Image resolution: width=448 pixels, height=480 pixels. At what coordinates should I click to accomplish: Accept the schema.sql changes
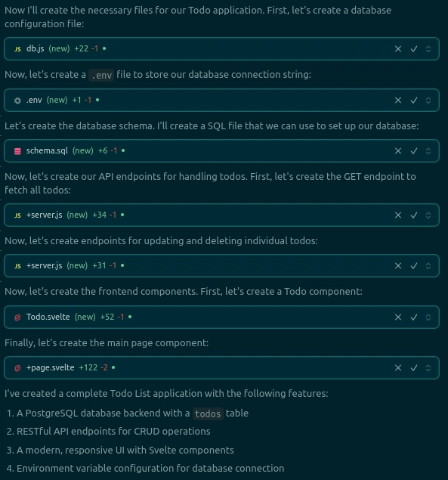(414, 151)
